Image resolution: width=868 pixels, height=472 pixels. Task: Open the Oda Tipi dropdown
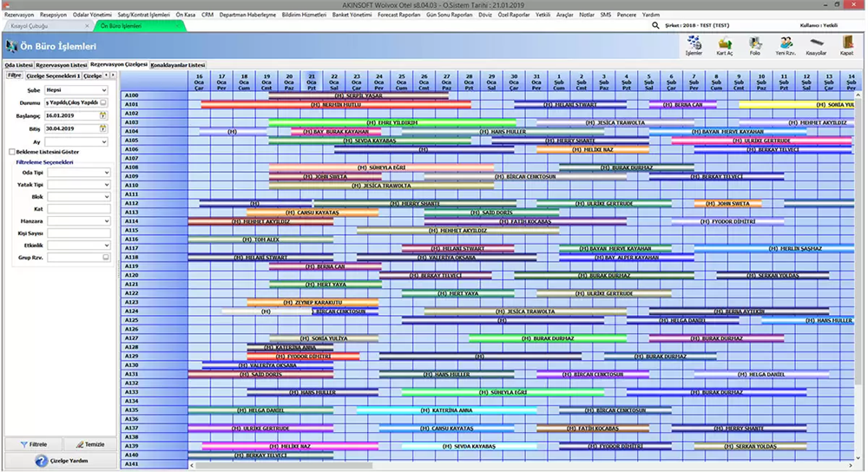coord(106,173)
